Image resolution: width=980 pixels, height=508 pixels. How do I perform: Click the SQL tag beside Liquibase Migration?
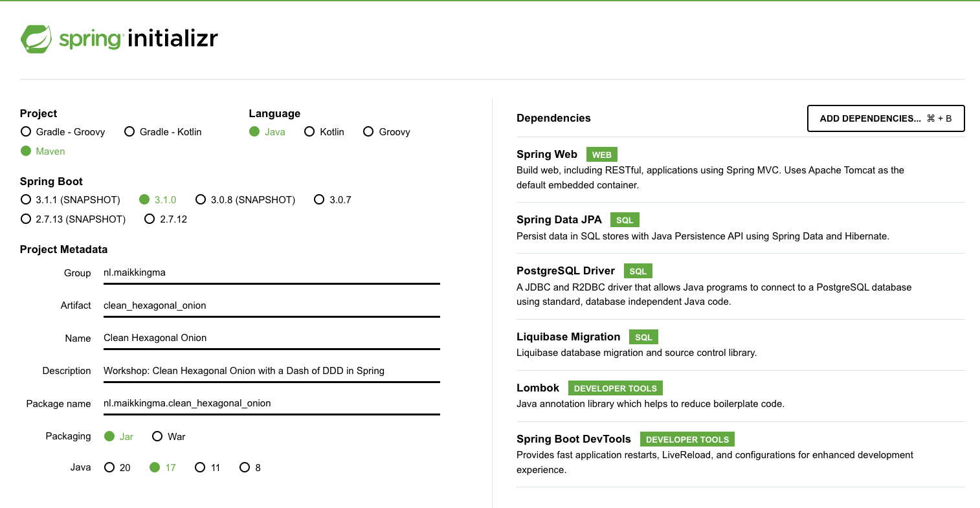[x=643, y=337]
